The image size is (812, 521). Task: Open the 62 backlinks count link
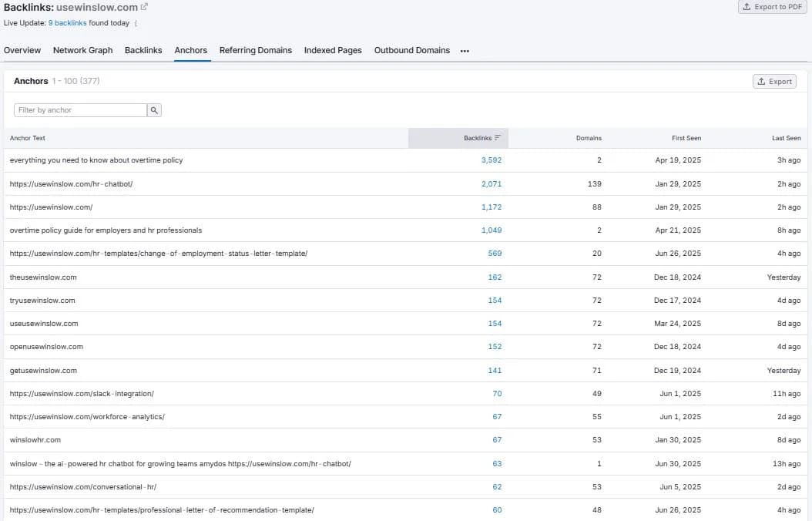pos(497,487)
